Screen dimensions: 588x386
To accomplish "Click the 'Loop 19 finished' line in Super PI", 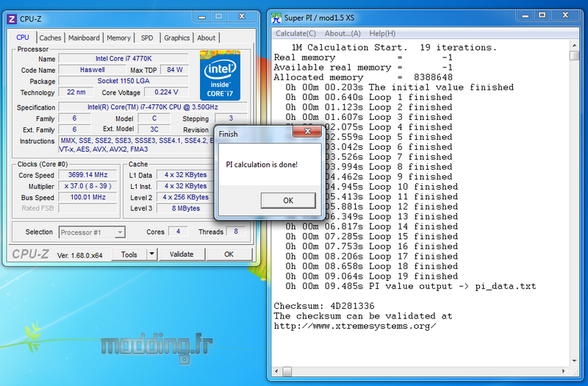I will point(372,276).
